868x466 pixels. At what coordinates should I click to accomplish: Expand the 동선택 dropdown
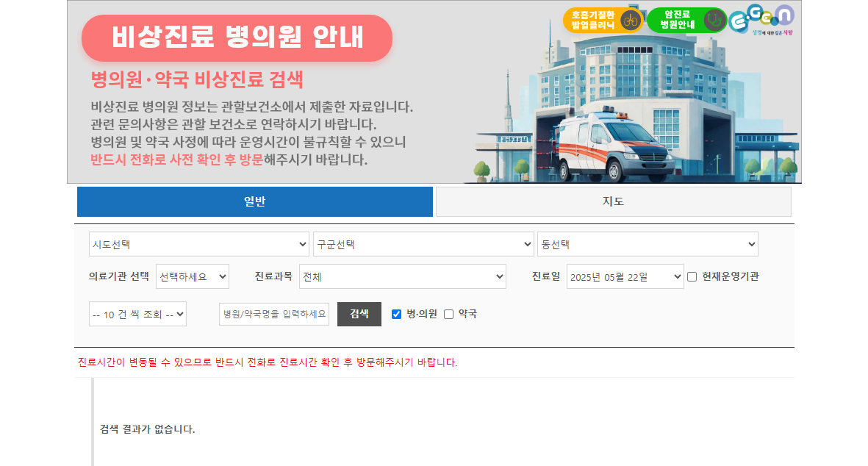[648, 243]
